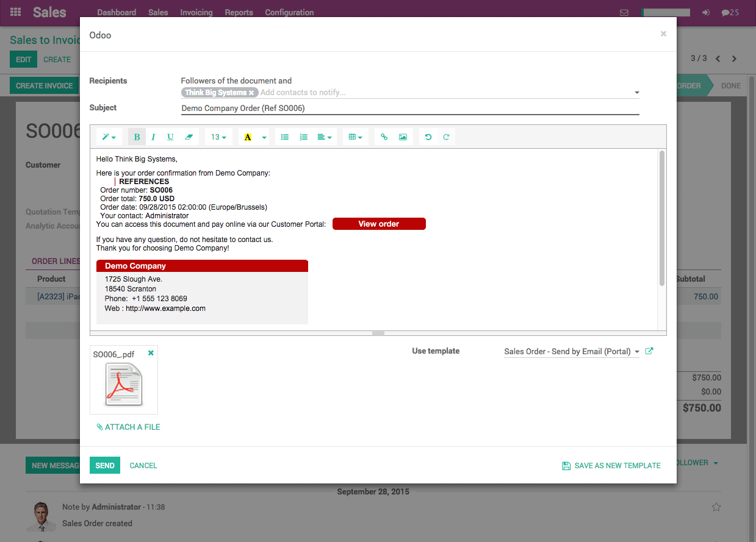
Task: Click ATTACH A FILE
Action: pos(128,427)
